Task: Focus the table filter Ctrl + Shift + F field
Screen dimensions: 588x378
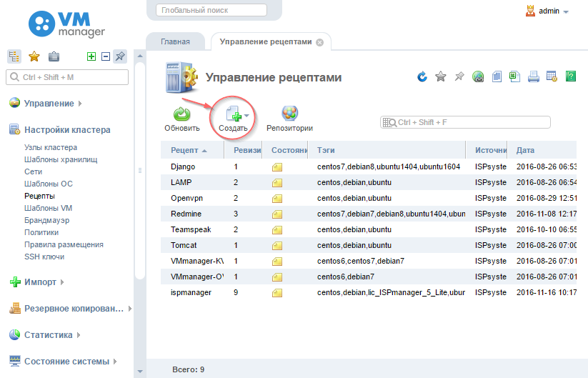Action: click(x=465, y=122)
